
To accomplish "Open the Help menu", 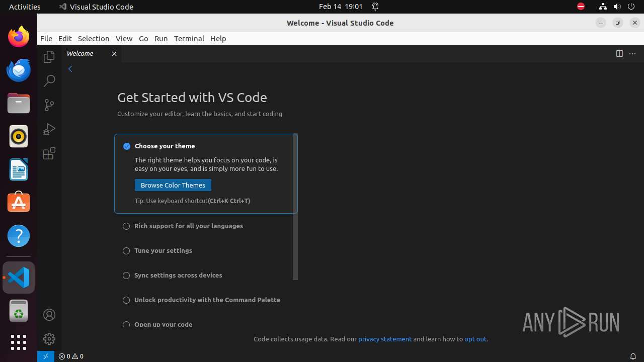I will (x=218, y=38).
